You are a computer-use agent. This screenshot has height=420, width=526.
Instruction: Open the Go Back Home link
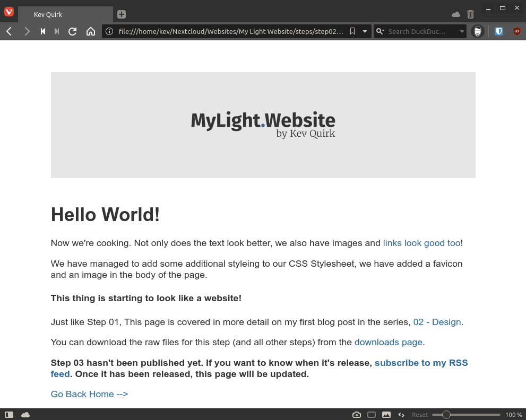pyautogui.click(x=89, y=394)
